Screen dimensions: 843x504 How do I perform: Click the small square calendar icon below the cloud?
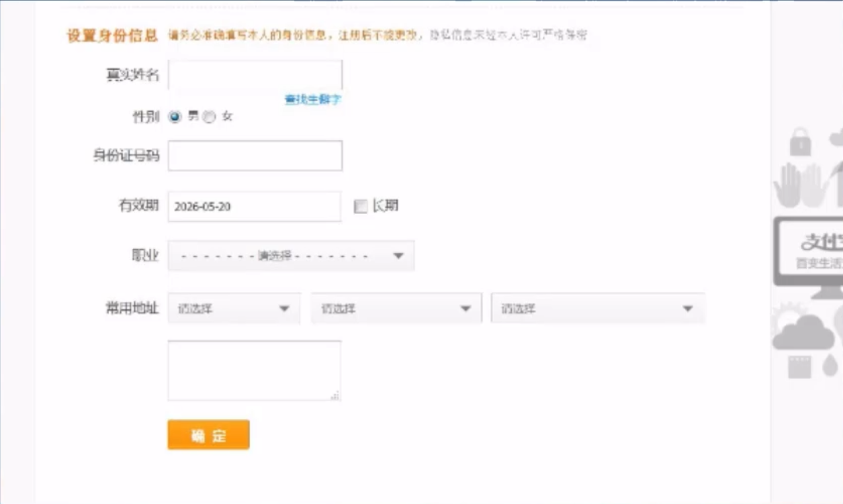coord(799,366)
